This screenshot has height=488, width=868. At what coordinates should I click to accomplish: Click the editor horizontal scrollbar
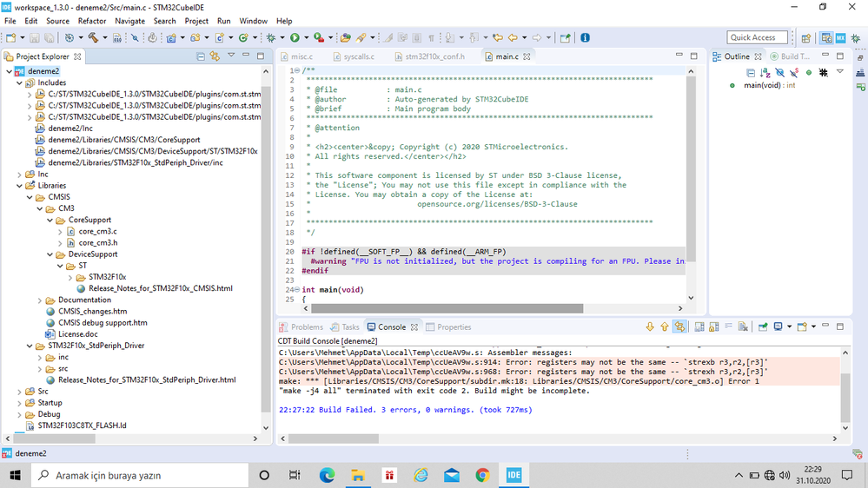(x=447, y=308)
